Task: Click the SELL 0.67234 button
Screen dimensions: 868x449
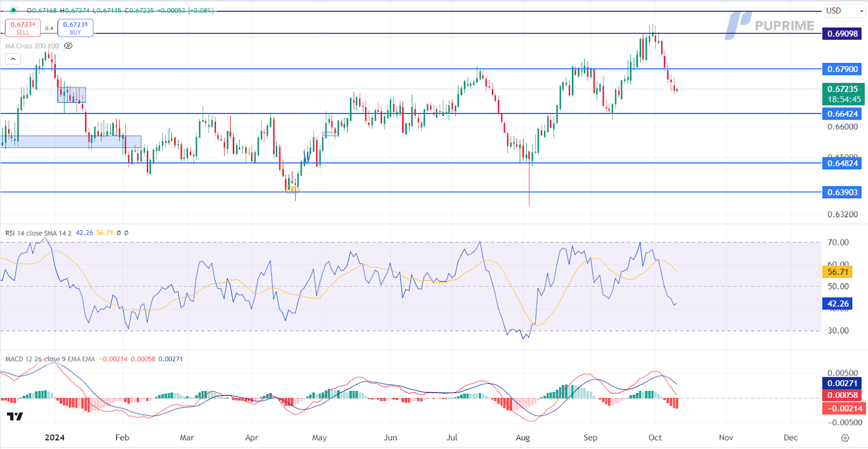Action: pyautogui.click(x=23, y=28)
